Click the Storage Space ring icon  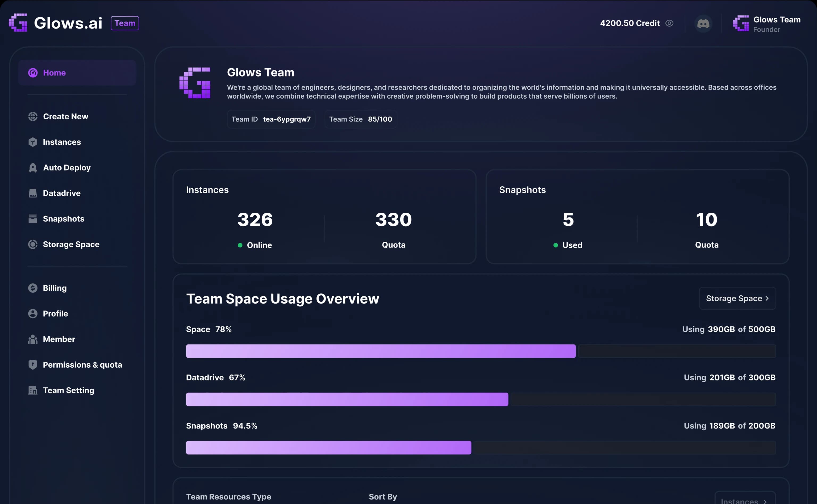pos(33,244)
